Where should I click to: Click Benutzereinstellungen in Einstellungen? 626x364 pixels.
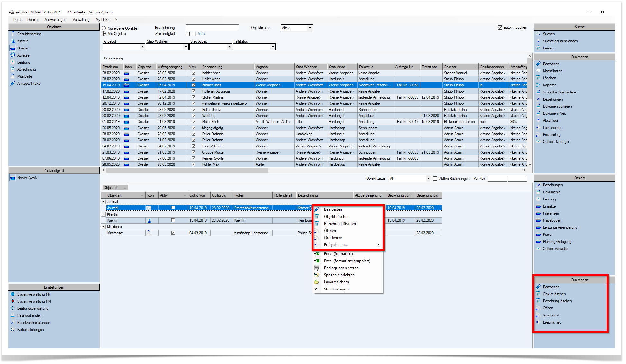pyautogui.click(x=34, y=323)
